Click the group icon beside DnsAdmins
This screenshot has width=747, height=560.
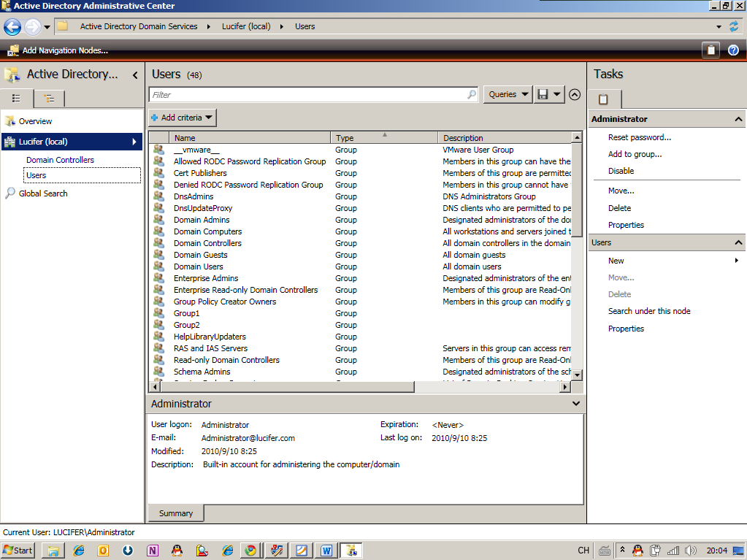pyautogui.click(x=158, y=196)
